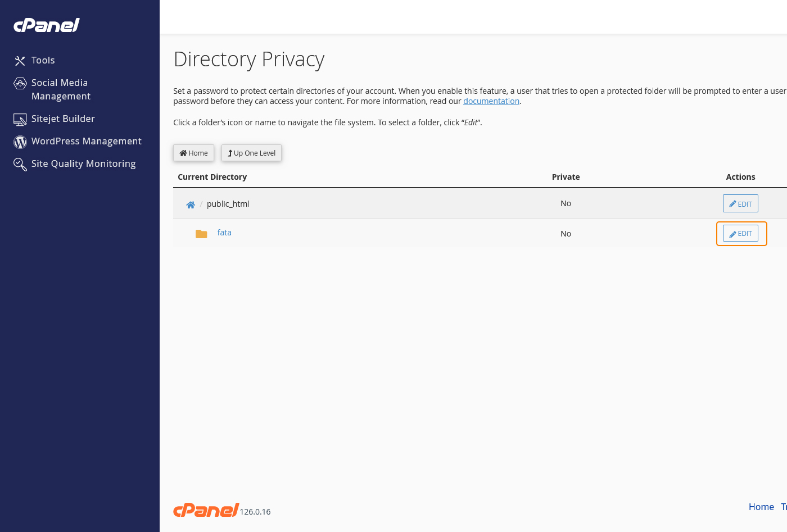Open WordPress Management from sidebar
787x532 pixels.
[x=86, y=141]
